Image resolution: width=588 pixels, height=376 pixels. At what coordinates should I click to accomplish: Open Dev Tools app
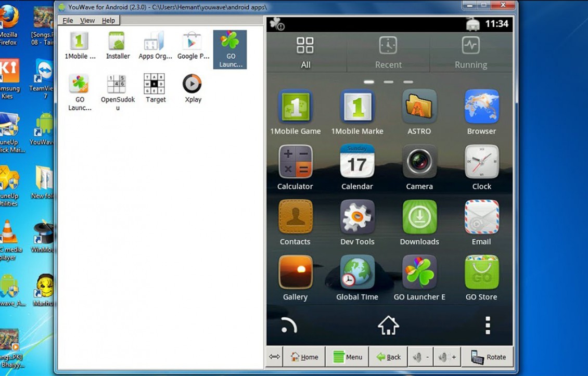coord(357,222)
